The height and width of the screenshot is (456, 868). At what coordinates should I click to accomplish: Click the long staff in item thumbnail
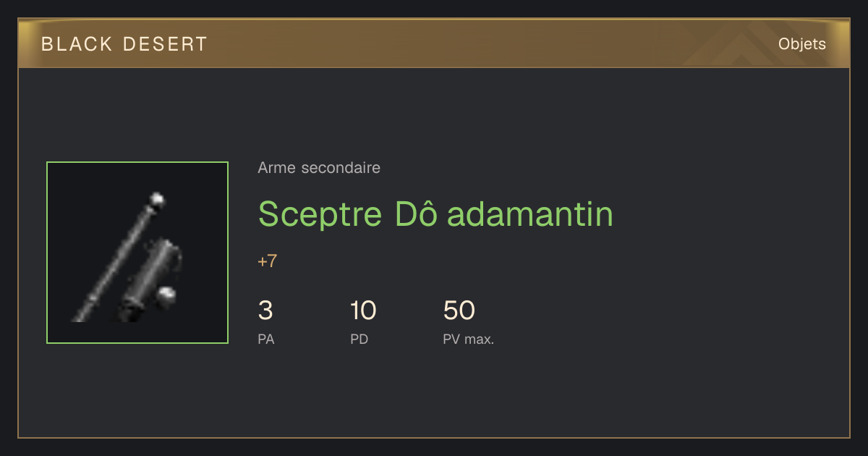tap(116, 262)
